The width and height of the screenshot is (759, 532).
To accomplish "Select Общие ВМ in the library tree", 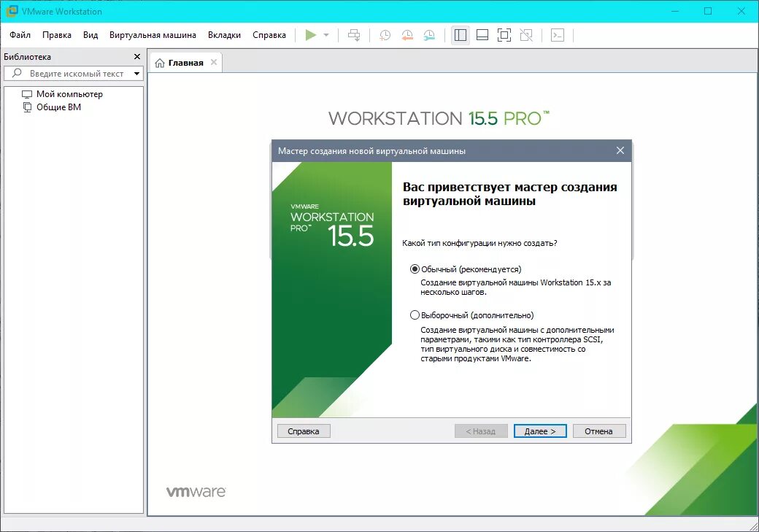I will pos(58,107).
